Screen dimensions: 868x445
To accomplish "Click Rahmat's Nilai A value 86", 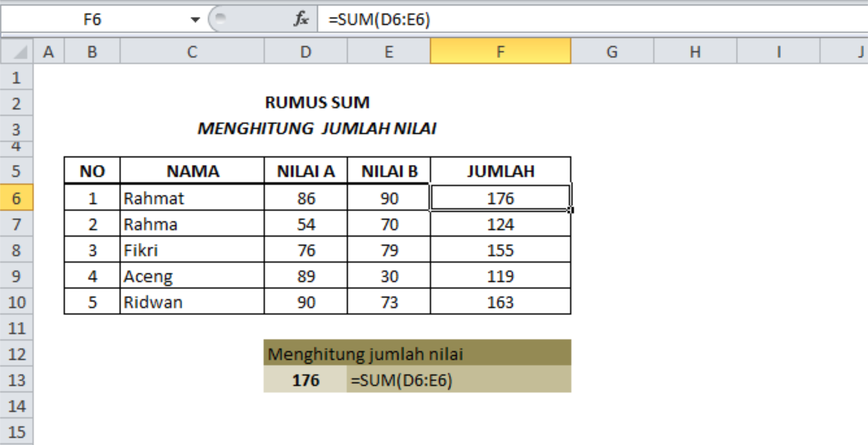I will tap(306, 198).
